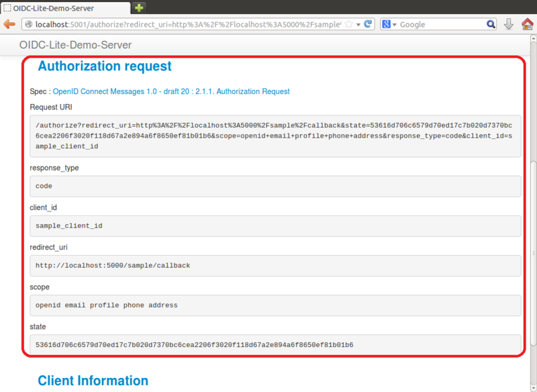
Task: Click the Client Information heading
Action: (93, 381)
